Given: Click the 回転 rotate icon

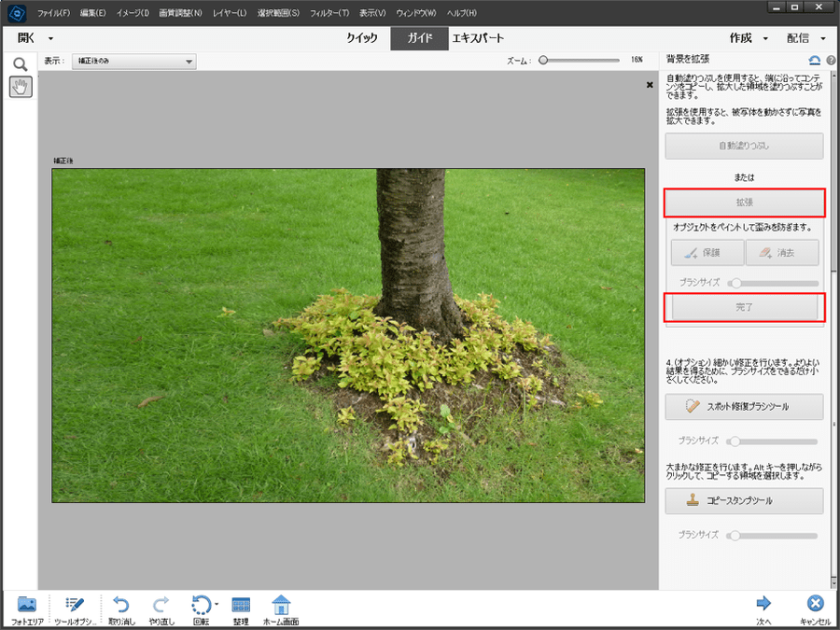Looking at the screenshot, I should tap(201, 605).
